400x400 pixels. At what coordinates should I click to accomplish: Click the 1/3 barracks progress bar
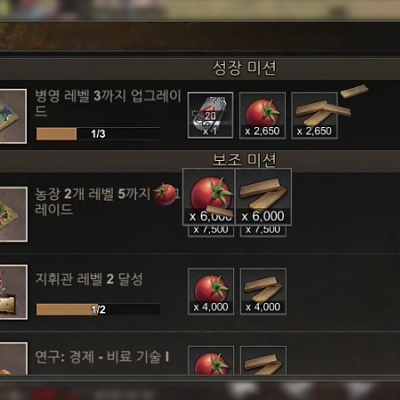(x=98, y=134)
